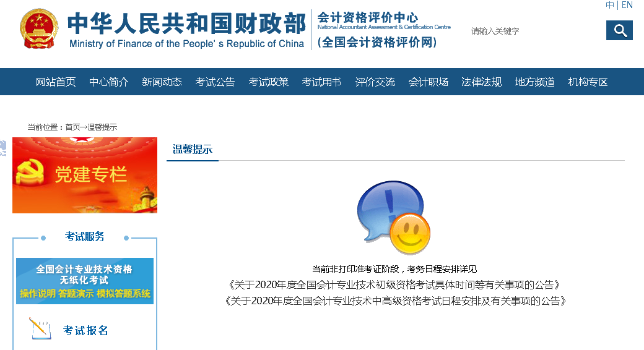Select the 温馨提示 tab heading
644x350 pixels.
193,149
